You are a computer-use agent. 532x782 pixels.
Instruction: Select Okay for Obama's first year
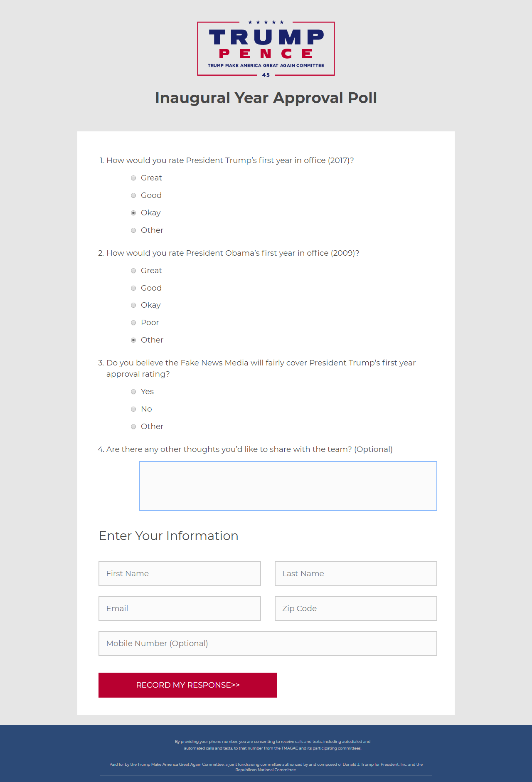[x=133, y=305]
